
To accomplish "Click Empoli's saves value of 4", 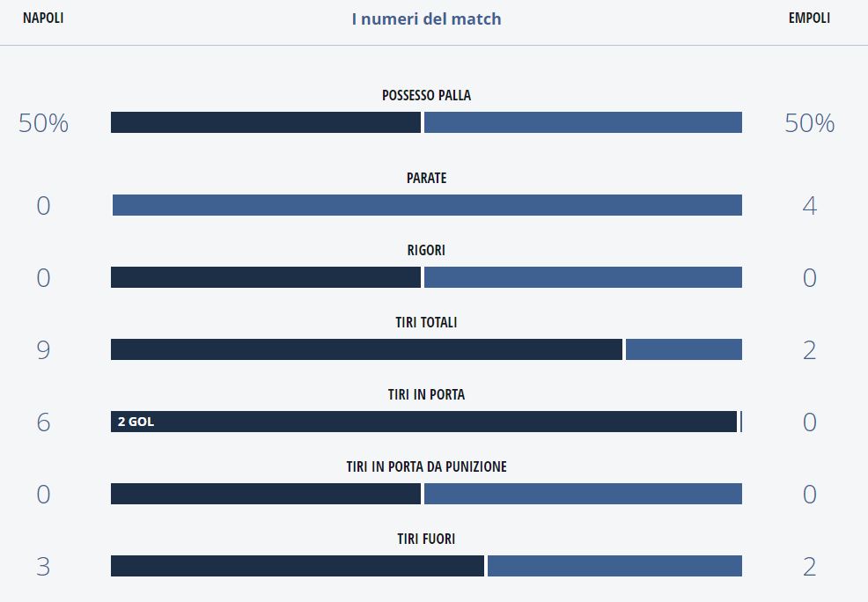I will click(809, 206).
